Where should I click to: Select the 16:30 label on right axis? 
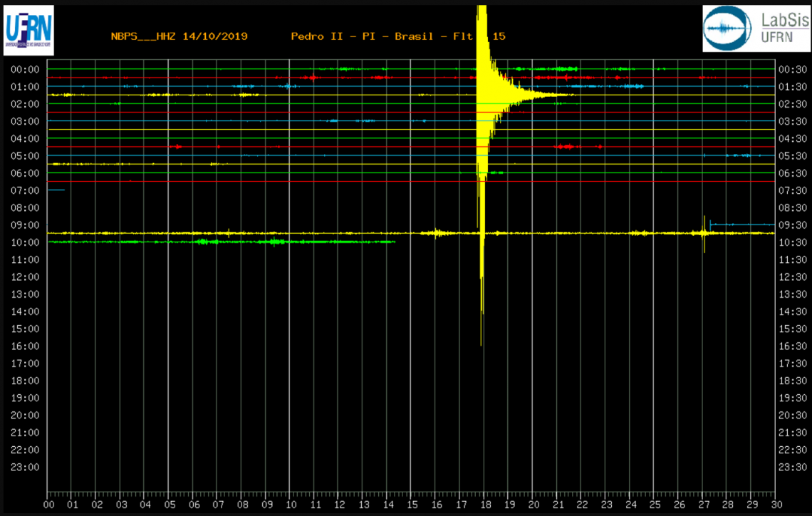(792, 346)
